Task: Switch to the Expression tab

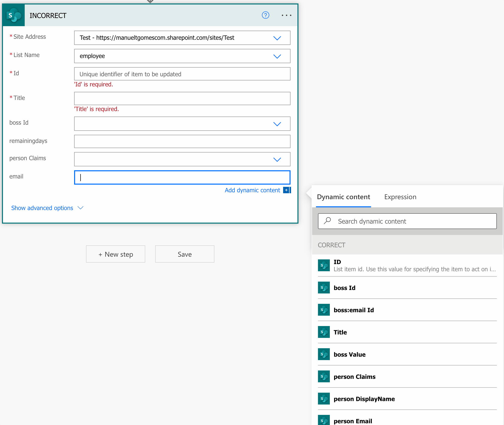Action: click(x=400, y=197)
